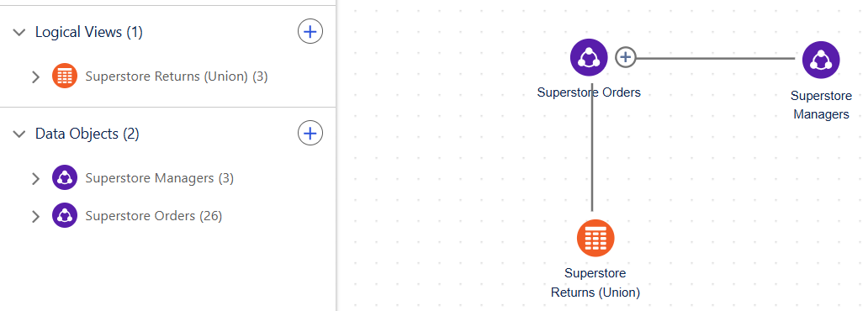Add a new data object with plus icon

pyautogui.click(x=310, y=134)
